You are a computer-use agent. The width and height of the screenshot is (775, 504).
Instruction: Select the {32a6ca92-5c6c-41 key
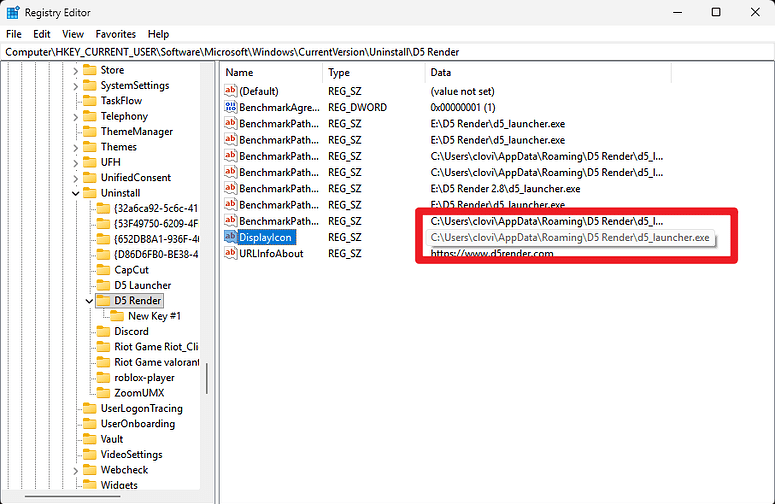coord(156,208)
